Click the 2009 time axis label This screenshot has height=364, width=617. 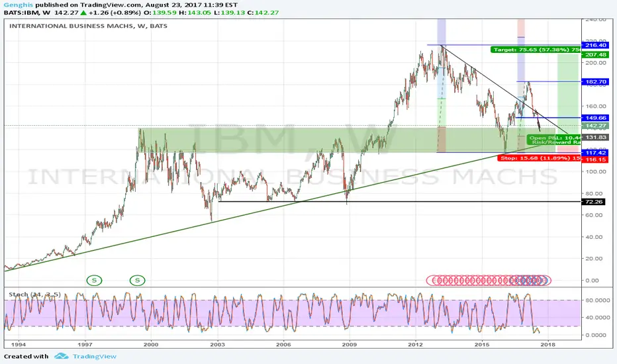(350, 344)
